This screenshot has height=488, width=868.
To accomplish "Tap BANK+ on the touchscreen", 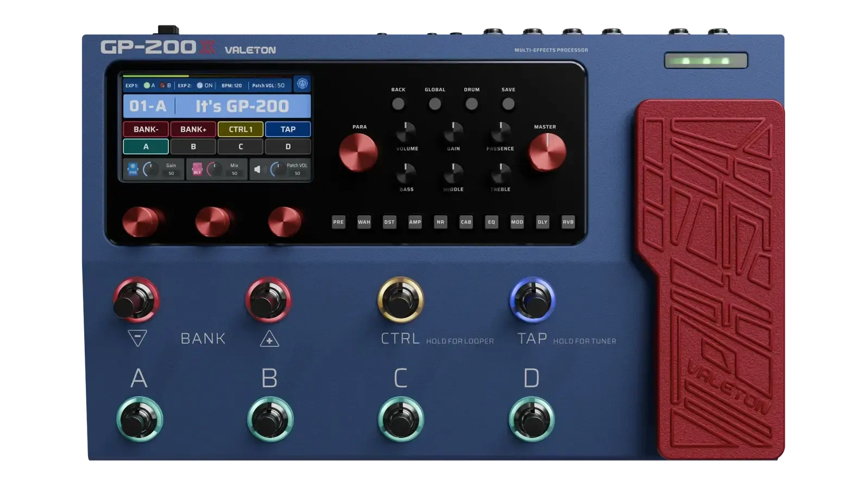I will pyautogui.click(x=193, y=129).
